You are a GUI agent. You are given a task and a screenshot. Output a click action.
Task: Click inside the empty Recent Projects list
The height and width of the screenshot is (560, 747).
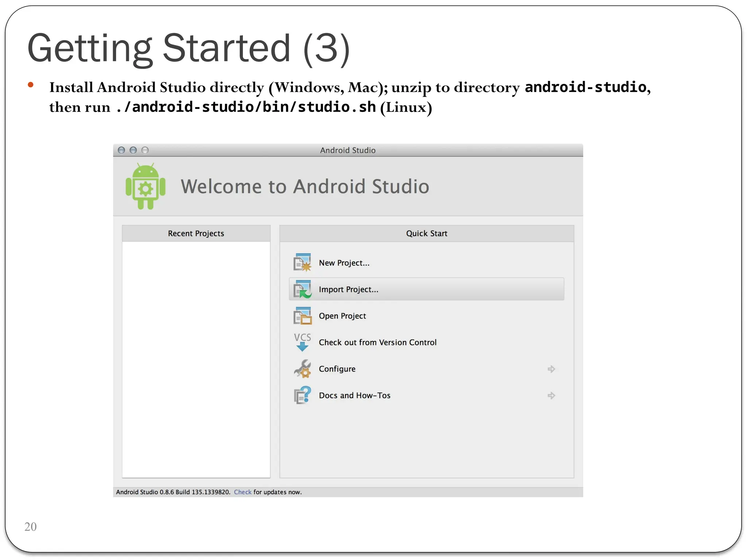tap(196, 359)
